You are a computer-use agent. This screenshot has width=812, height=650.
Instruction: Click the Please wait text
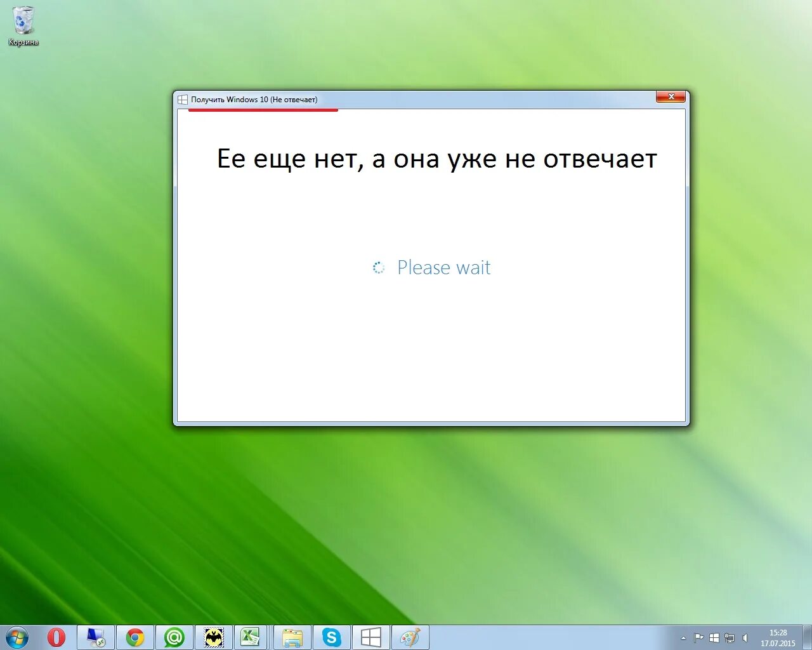(444, 268)
